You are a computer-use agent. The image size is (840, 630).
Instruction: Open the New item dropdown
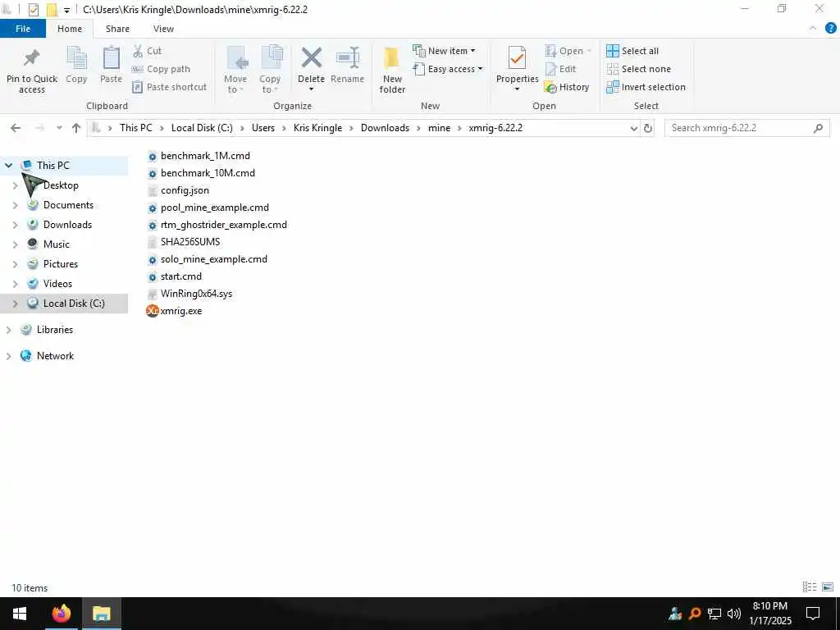(x=445, y=51)
